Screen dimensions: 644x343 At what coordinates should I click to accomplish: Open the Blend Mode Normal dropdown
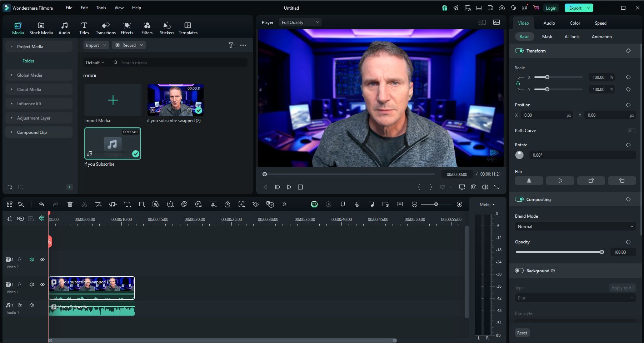pos(575,226)
